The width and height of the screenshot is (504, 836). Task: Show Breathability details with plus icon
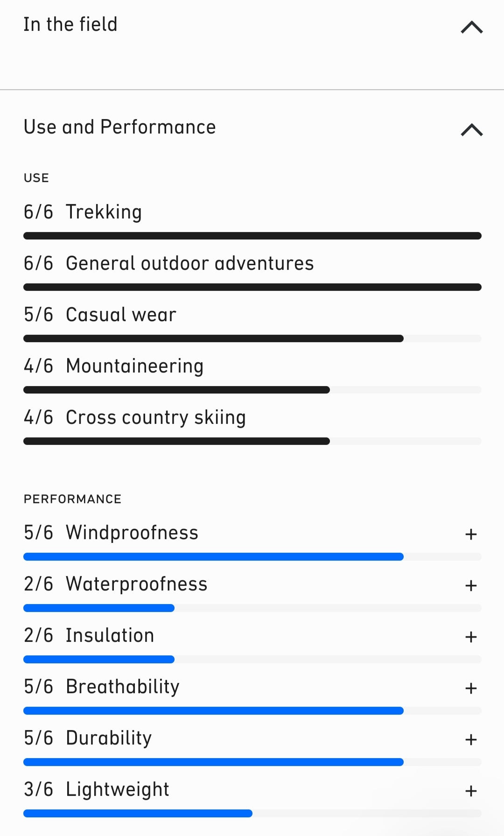coord(471,688)
